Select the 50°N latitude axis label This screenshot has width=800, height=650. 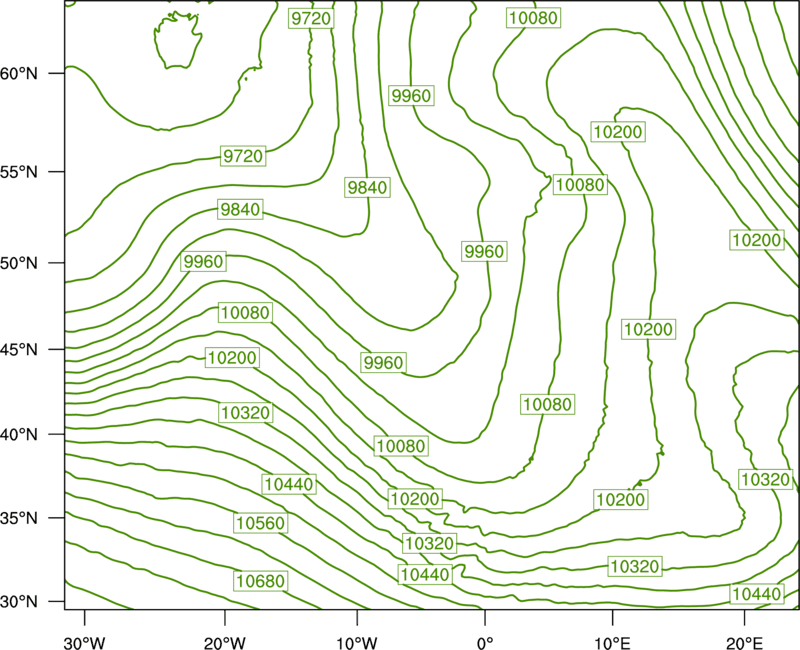tap(19, 263)
